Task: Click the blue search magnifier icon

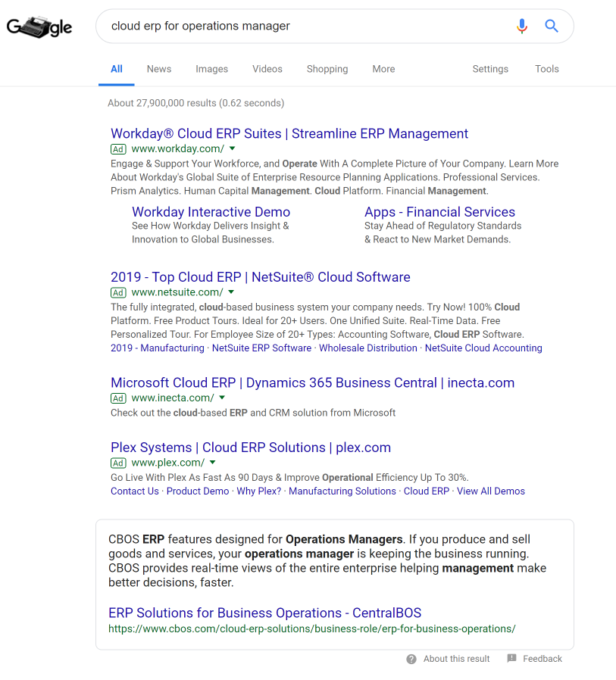Action: (x=552, y=27)
